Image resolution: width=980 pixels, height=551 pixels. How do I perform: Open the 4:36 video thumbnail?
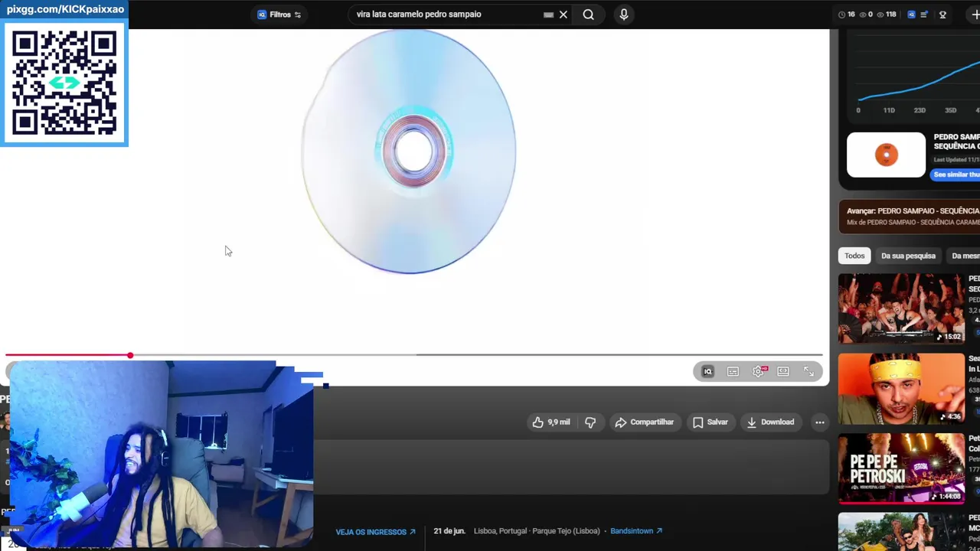901,388
